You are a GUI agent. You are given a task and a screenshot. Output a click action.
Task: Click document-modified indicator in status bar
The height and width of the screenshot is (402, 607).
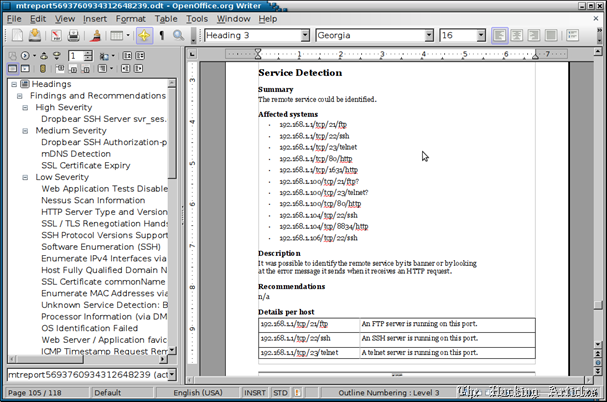pos(297,392)
